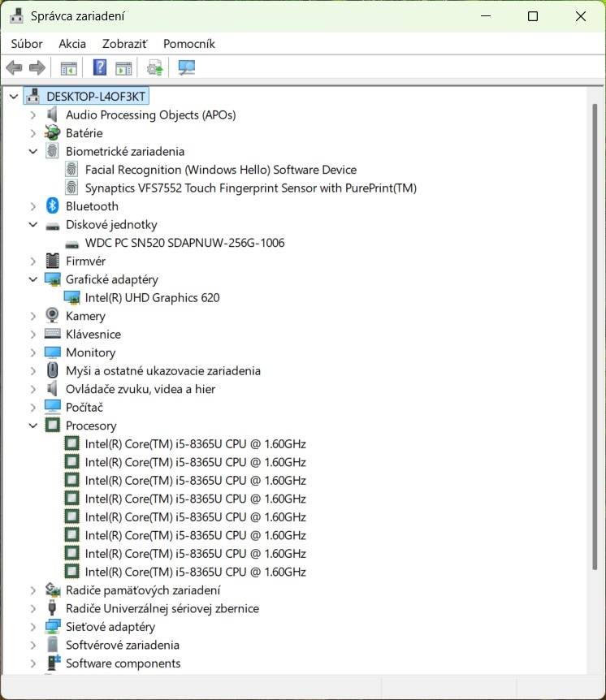This screenshot has height=700, width=606.
Task: Open the Zobraziť menu
Action: (124, 44)
